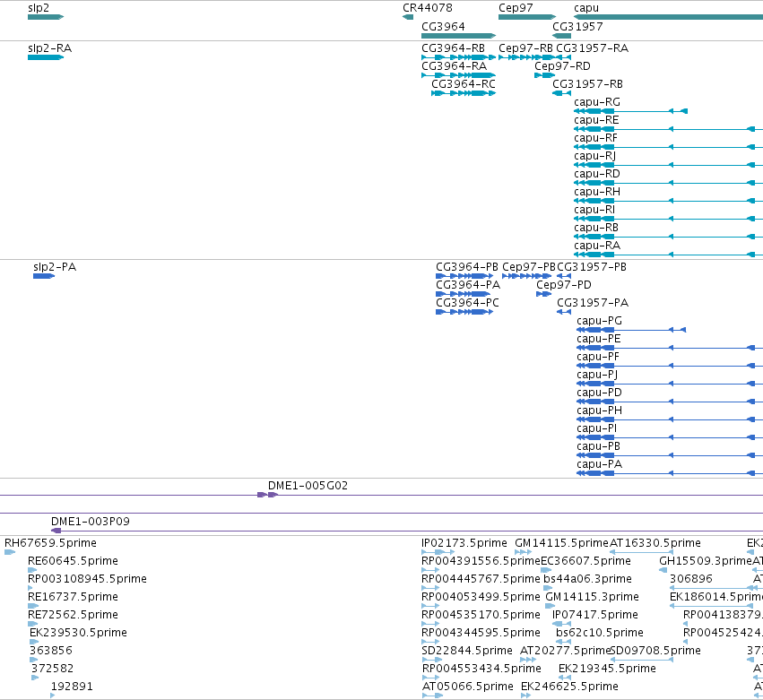
Task: Click EST label IP02173.5prime
Action: tap(464, 543)
